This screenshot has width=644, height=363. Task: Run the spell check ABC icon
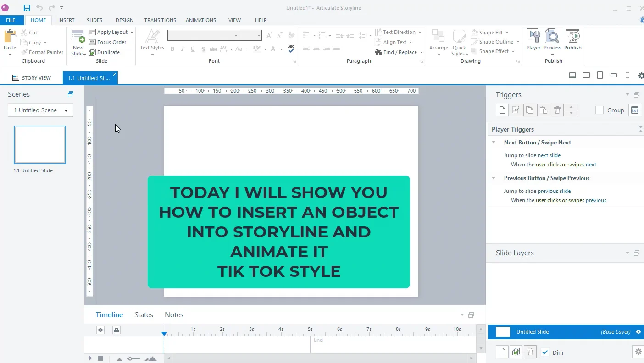pos(291,49)
